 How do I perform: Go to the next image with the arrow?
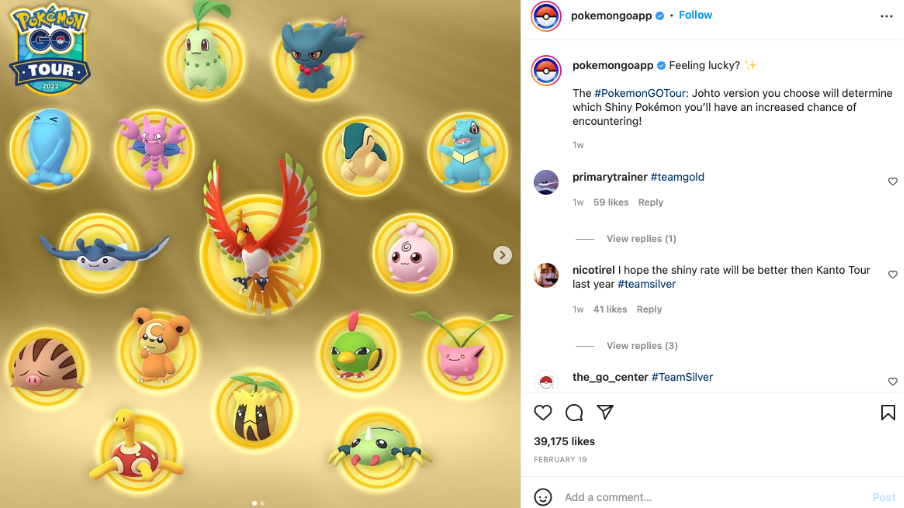click(x=502, y=255)
